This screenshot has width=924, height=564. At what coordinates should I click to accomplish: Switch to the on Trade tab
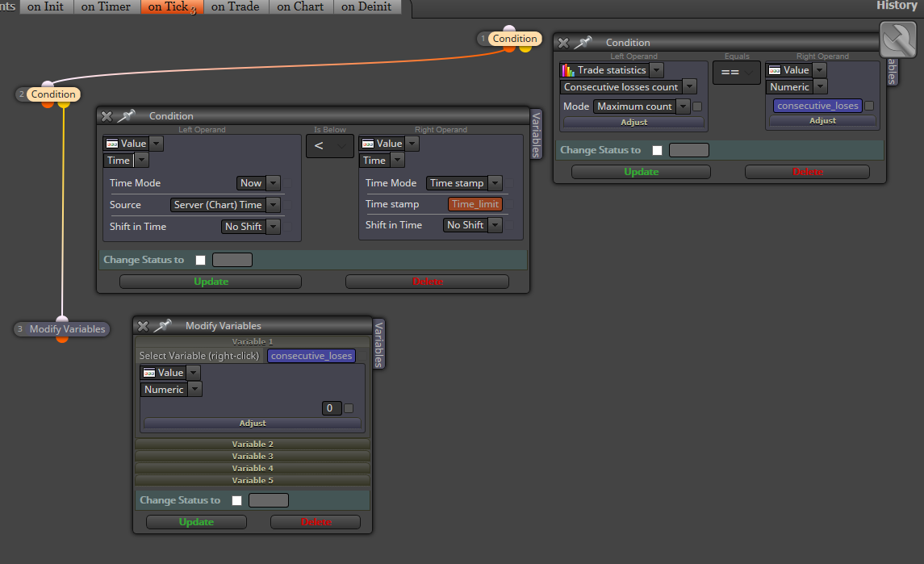pyautogui.click(x=235, y=7)
